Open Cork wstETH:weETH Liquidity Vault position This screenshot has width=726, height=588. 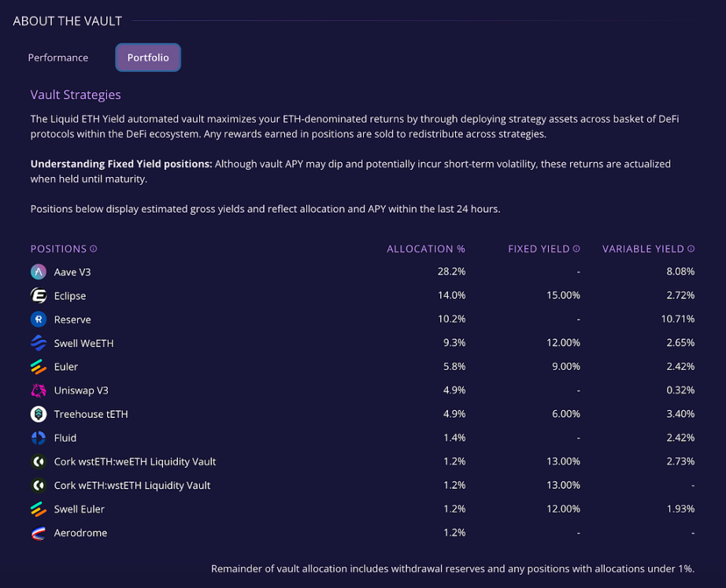362,461
